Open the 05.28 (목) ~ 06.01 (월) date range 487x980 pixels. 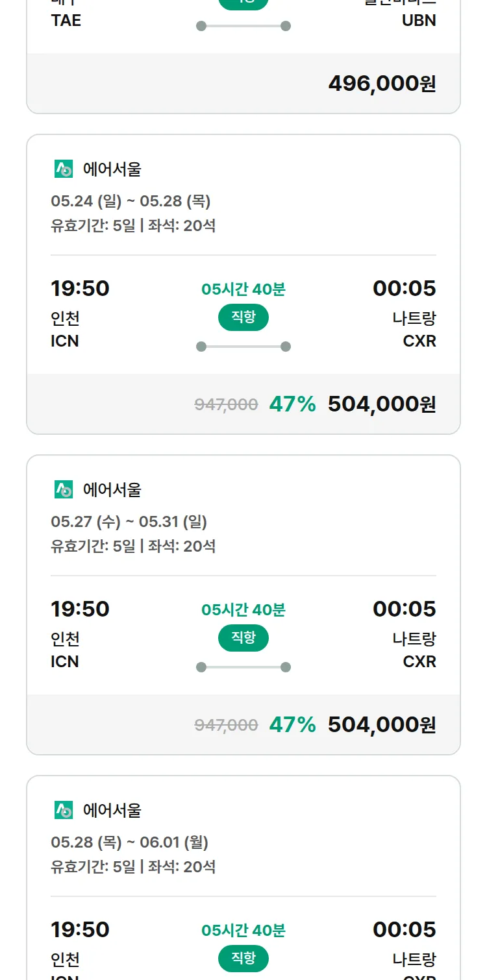[129, 843]
